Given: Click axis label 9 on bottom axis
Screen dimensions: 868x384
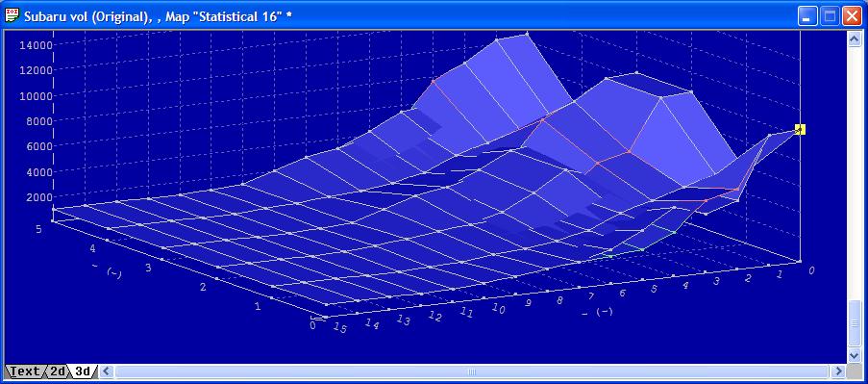Looking at the screenshot, I should click(528, 304).
